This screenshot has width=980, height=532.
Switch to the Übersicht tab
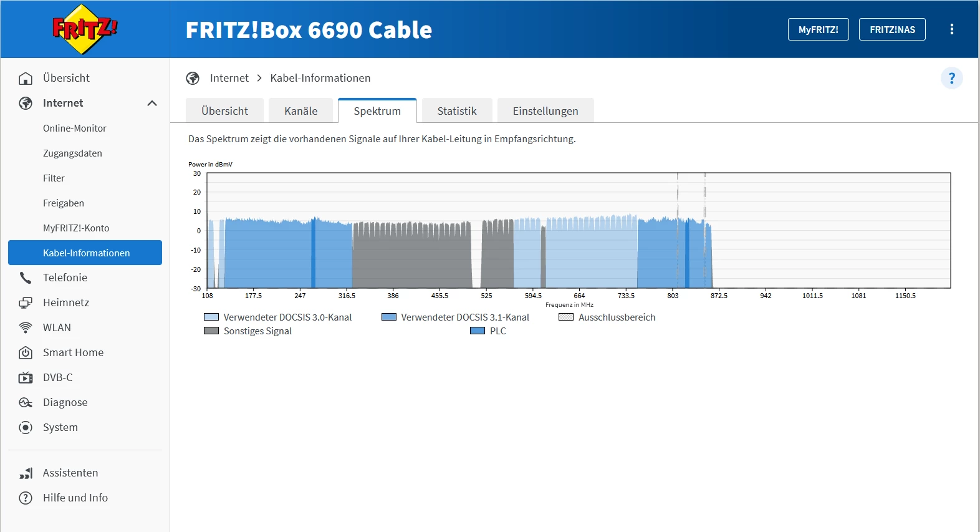[224, 110]
